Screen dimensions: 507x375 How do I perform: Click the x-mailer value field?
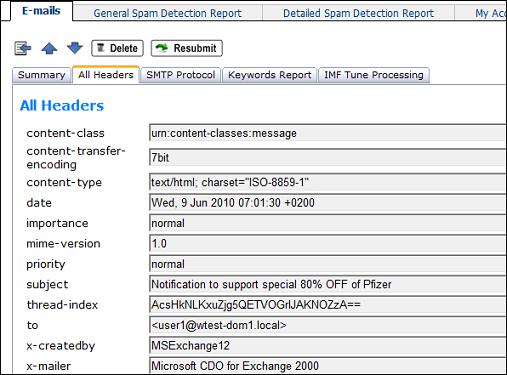point(328,366)
